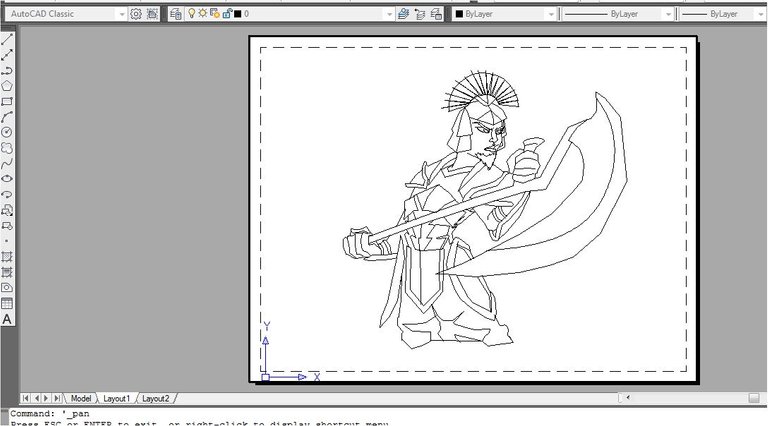This screenshot has height=426, width=768.
Task: Select the Ellipse tool
Action: click(x=7, y=179)
